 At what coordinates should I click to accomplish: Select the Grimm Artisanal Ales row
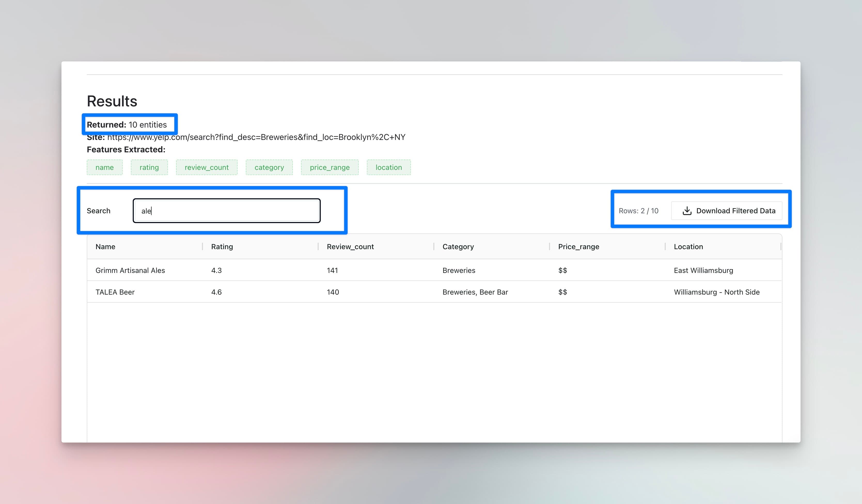point(130,270)
